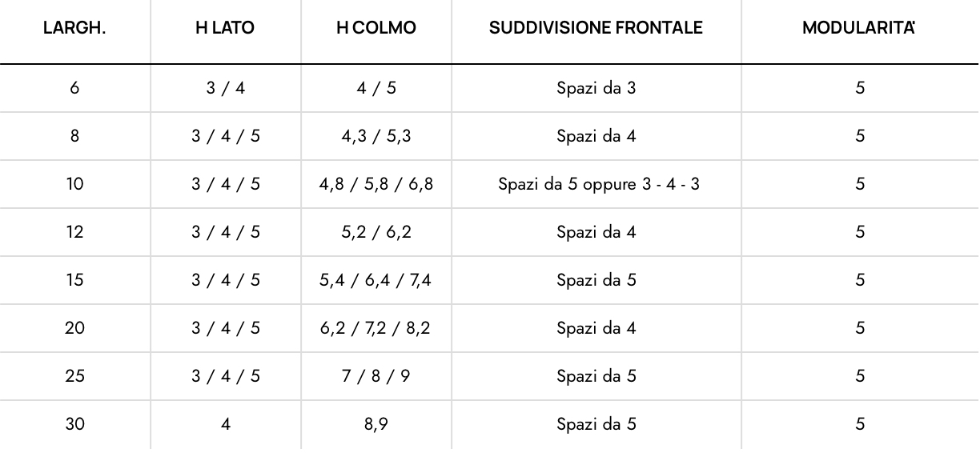Click the '4,8 / 5,8 / 6,8' cell
The image size is (980, 453).
[x=376, y=184]
